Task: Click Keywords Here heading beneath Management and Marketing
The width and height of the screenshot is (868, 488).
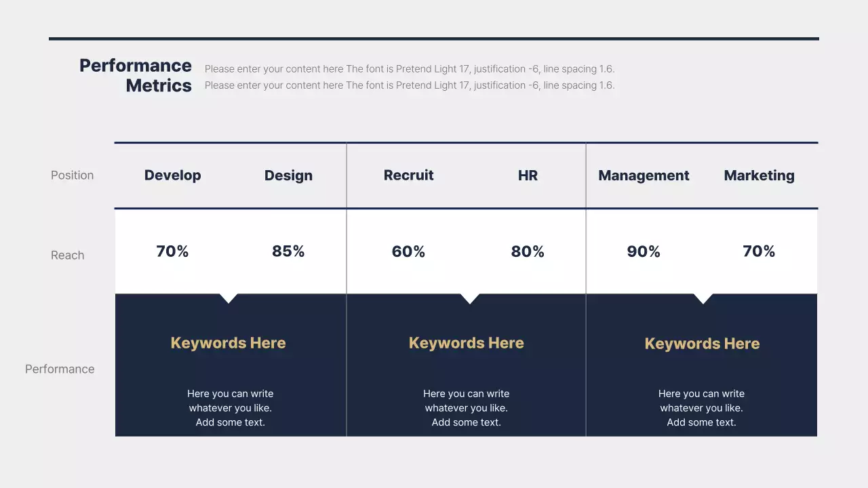Action: click(x=702, y=344)
